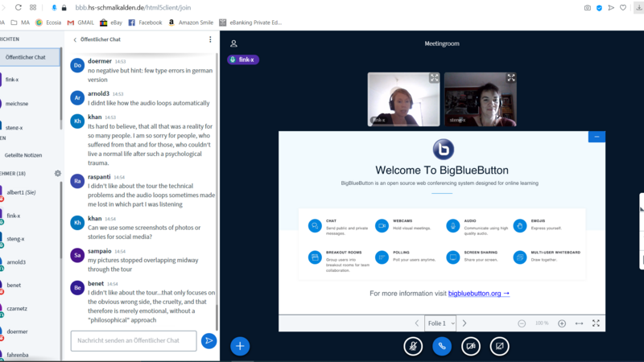Image resolution: width=644 pixels, height=362 pixels.
Task: Open the Amazon Smile bookmark
Action: (191, 23)
